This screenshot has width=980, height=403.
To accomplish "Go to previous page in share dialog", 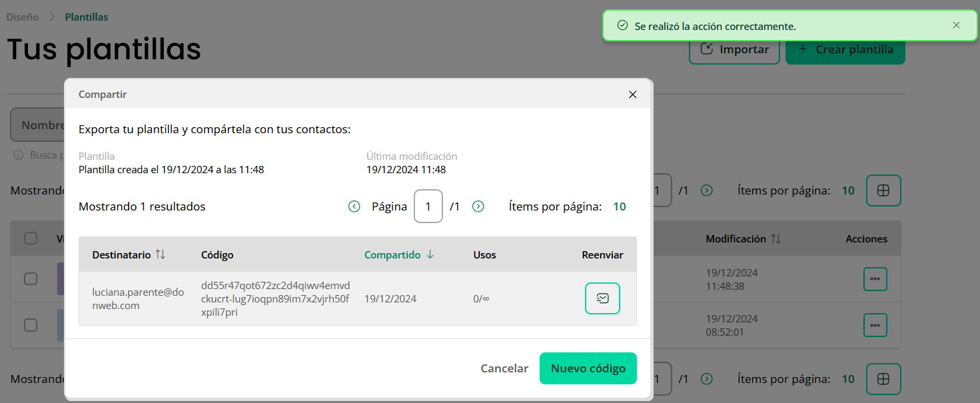I will click(354, 206).
